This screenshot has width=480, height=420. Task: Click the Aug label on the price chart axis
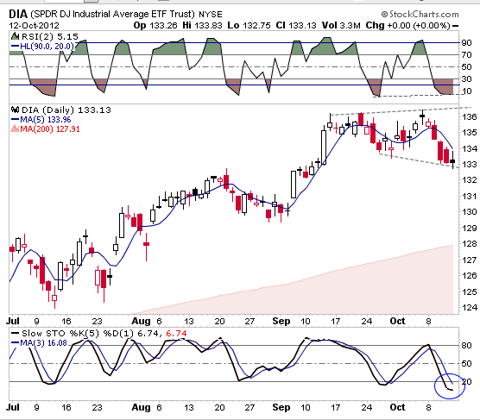[141, 321]
